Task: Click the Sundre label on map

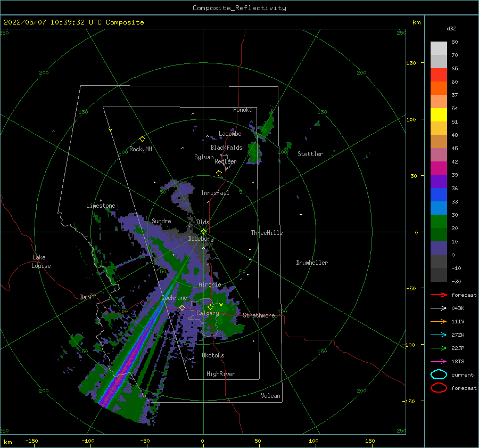Action: pos(161,221)
